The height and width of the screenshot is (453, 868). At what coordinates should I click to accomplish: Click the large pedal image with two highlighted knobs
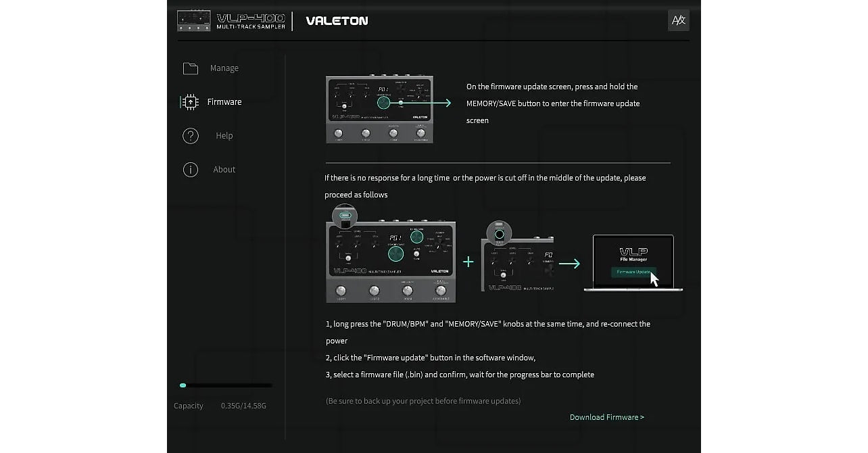[391, 262]
